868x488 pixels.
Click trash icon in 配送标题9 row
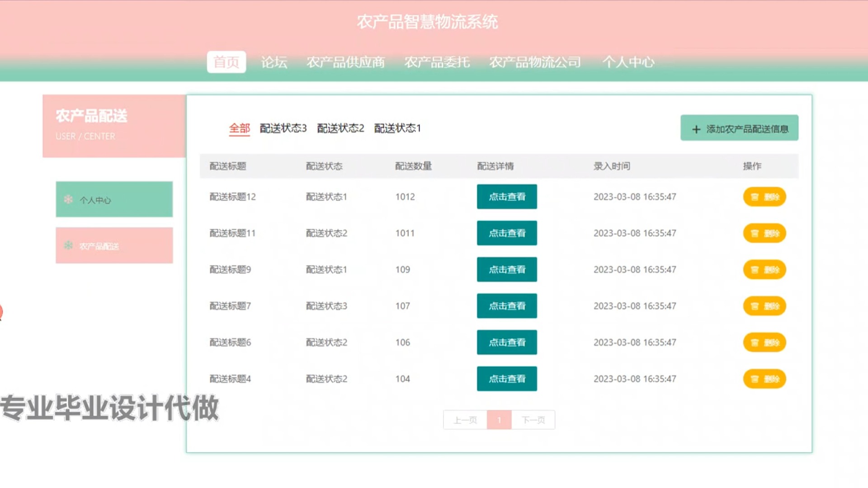755,270
